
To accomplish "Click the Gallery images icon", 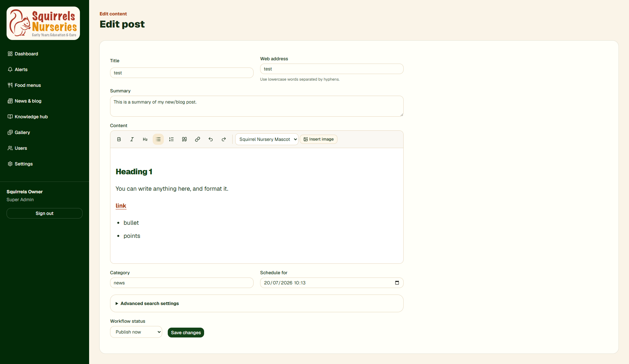I will click(x=10, y=132).
